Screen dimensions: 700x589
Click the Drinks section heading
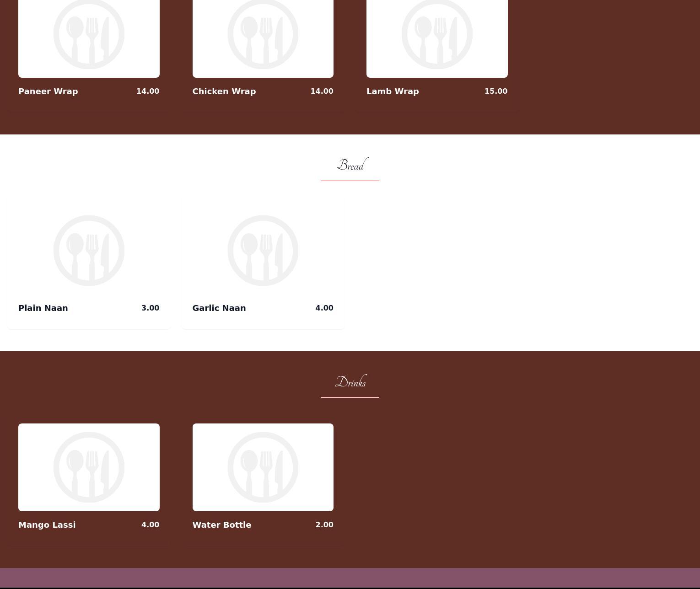pyautogui.click(x=350, y=382)
